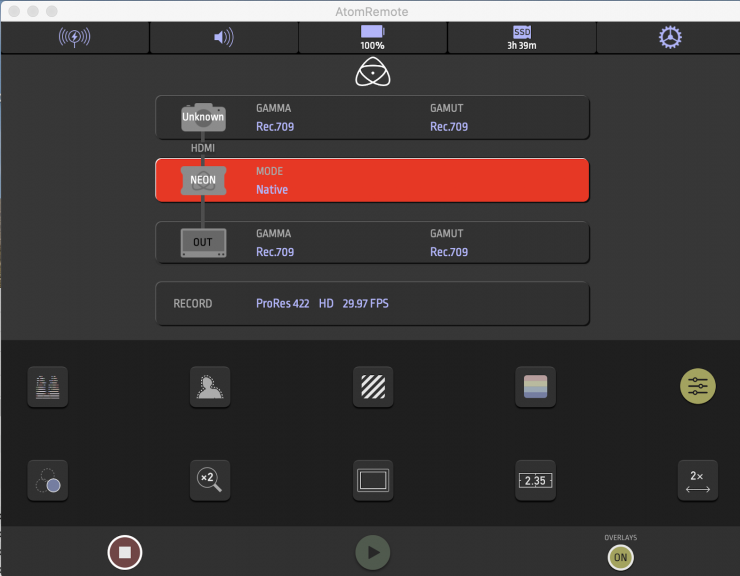Activate the x2 zoom magnifier
The height and width of the screenshot is (576, 740).
pos(210,480)
